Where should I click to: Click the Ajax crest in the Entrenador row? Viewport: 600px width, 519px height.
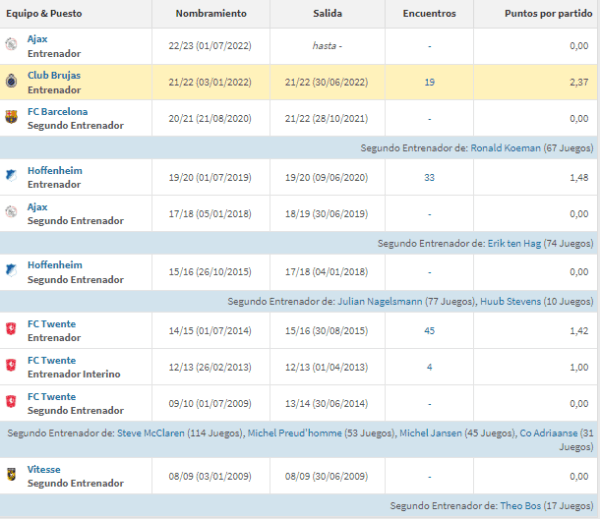coord(11,44)
